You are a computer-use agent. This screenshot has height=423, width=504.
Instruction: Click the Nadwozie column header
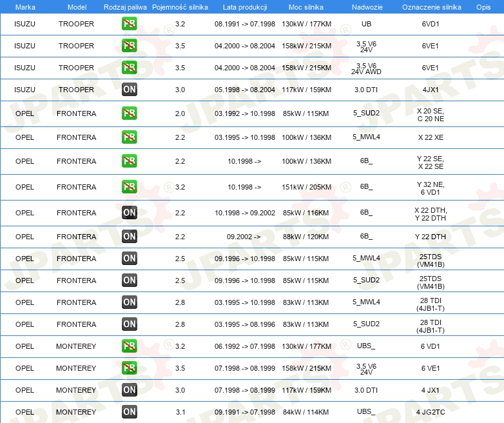(x=367, y=7)
